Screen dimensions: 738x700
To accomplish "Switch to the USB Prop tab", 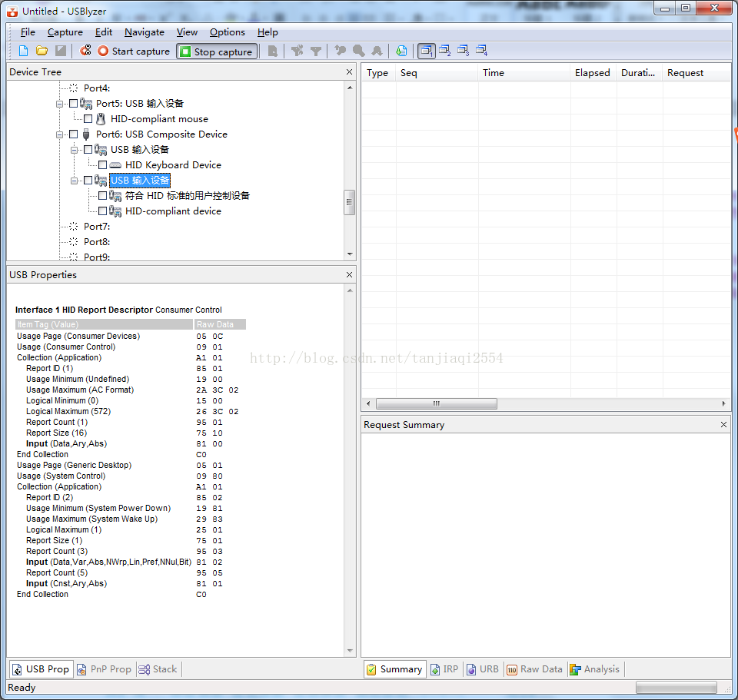I will (42, 669).
